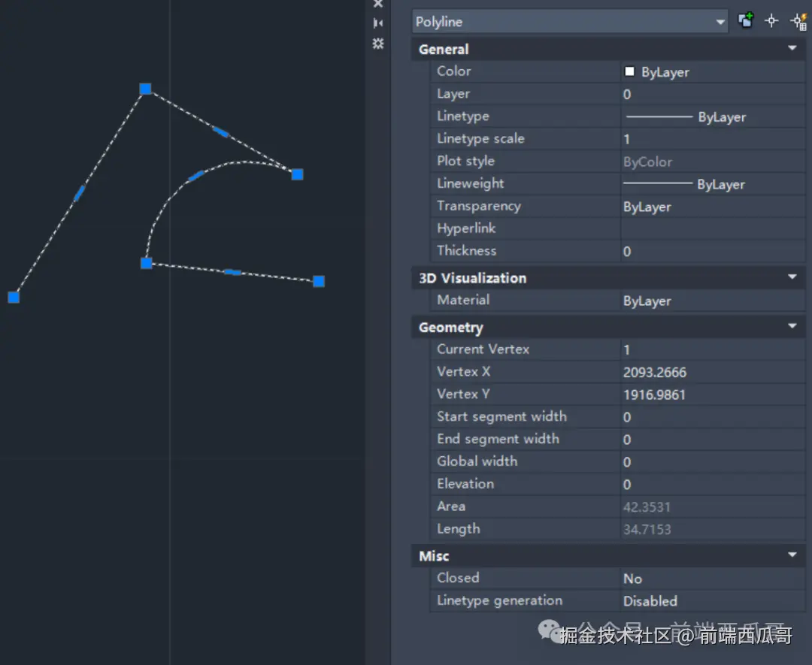This screenshot has width=812, height=665.
Task: Click the vertex grip below the arc
Action: point(147,264)
